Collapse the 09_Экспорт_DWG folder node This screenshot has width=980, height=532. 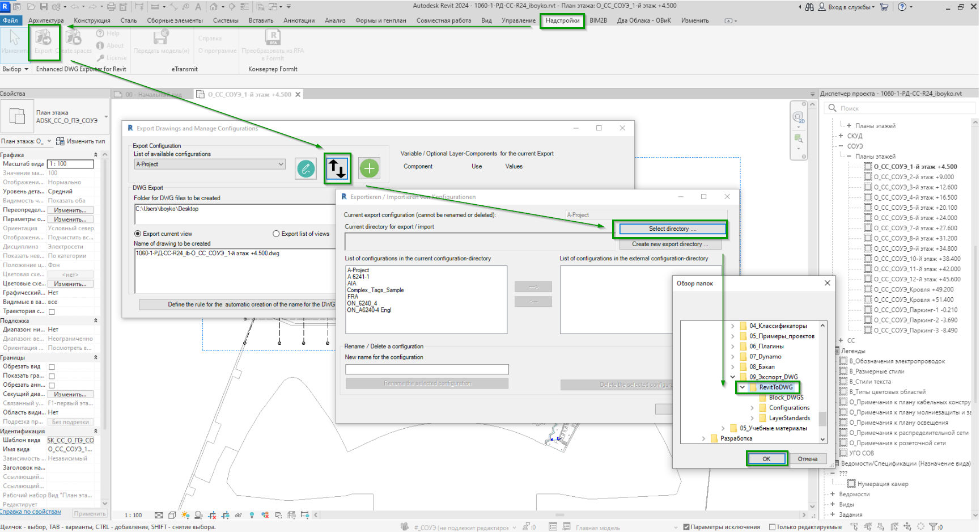(x=733, y=377)
